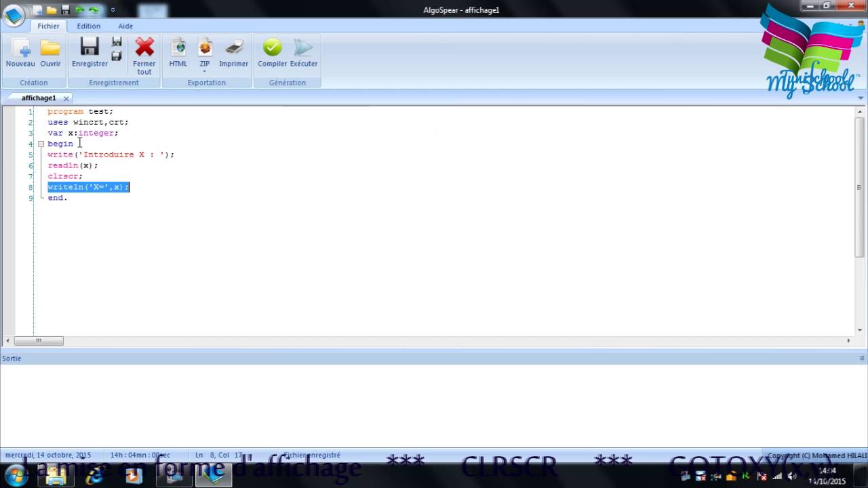Image resolution: width=868 pixels, height=488 pixels.
Task: Click the Imprimer button label
Action: (234, 64)
